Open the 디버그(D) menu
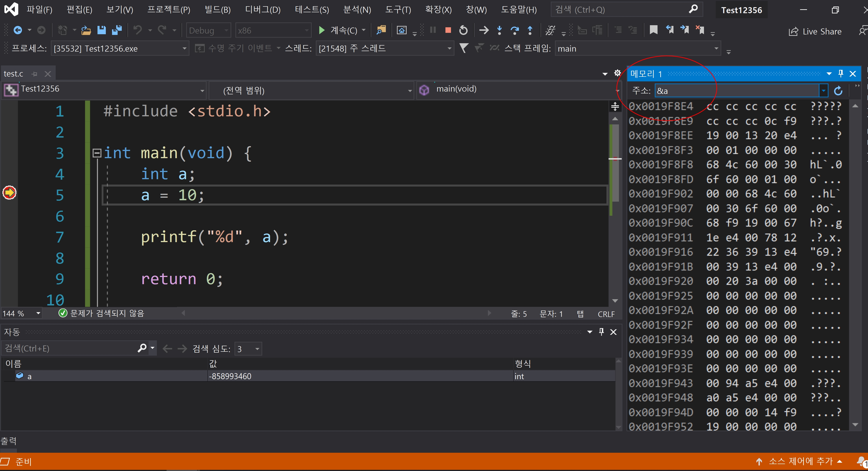The height and width of the screenshot is (471, 868). 263,9
